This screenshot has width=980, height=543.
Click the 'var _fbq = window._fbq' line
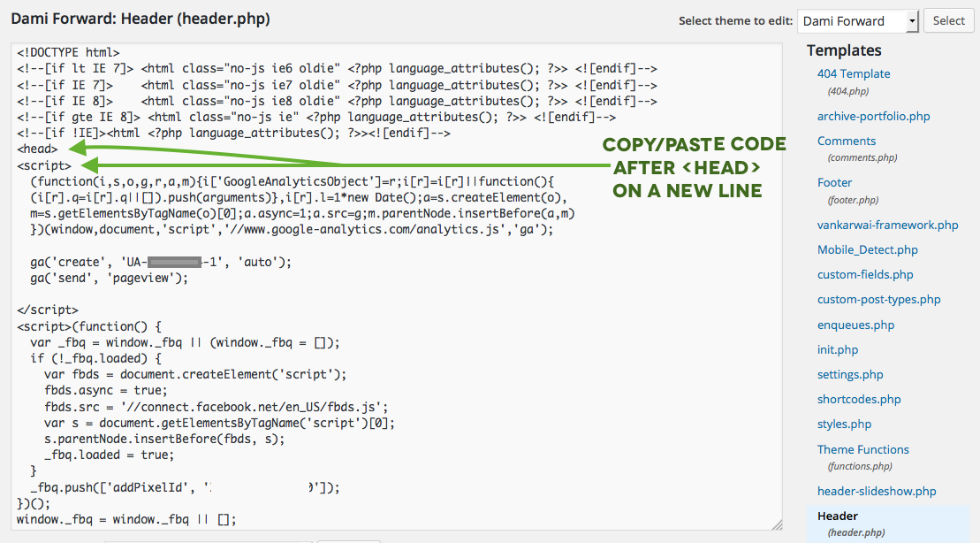pos(185,342)
